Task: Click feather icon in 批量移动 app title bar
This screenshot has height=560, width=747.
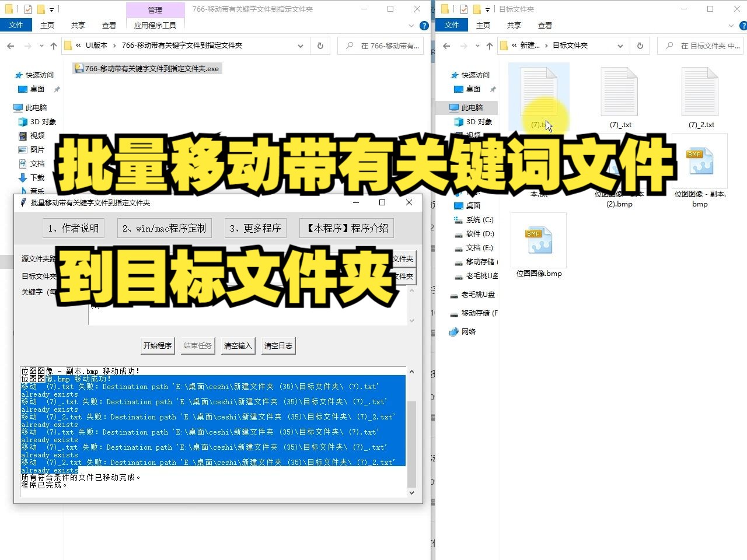Action: [23, 202]
